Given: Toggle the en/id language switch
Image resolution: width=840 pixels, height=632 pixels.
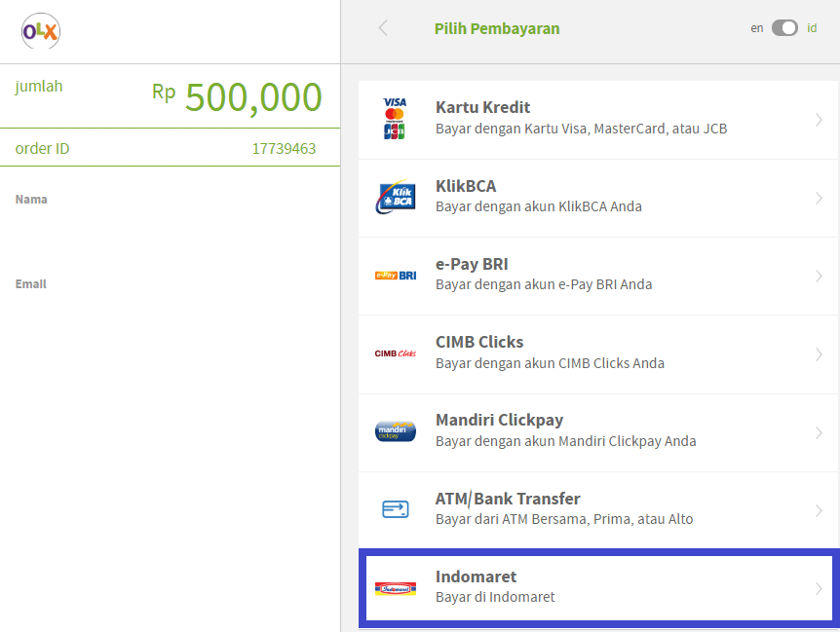Looking at the screenshot, I should [x=784, y=28].
